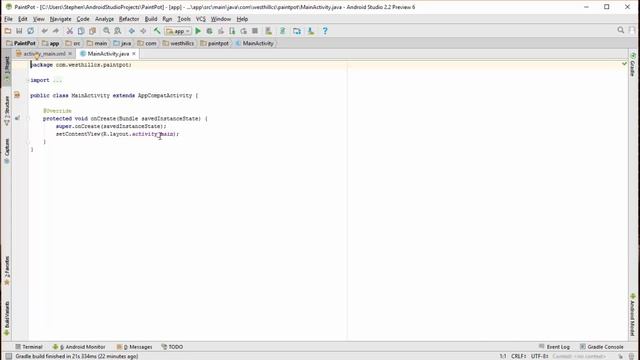Open the Favorites tool window sidebar
Screen dimensions: 640x360
click(x=7, y=271)
